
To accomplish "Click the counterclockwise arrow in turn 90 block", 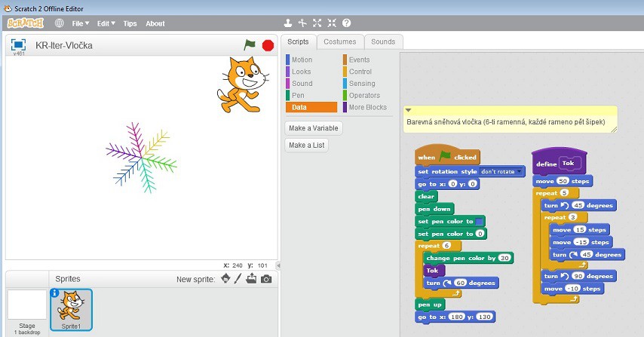I will (565, 276).
